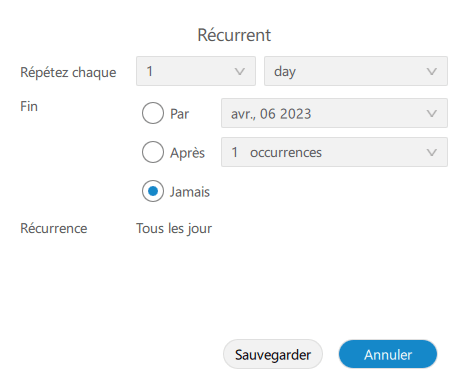This screenshot has width=468, height=382.
Task: Click the Sauvegarder button
Action: (x=273, y=354)
